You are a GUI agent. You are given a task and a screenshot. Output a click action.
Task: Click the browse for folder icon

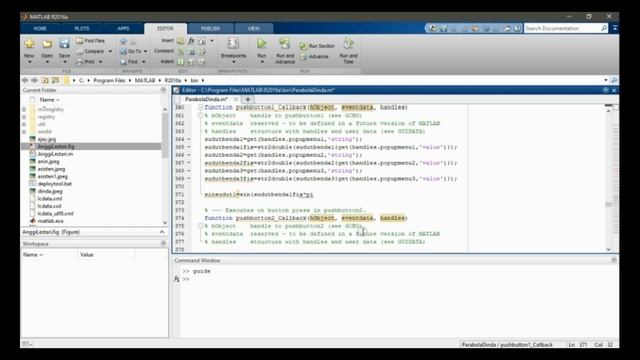point(55,80)
